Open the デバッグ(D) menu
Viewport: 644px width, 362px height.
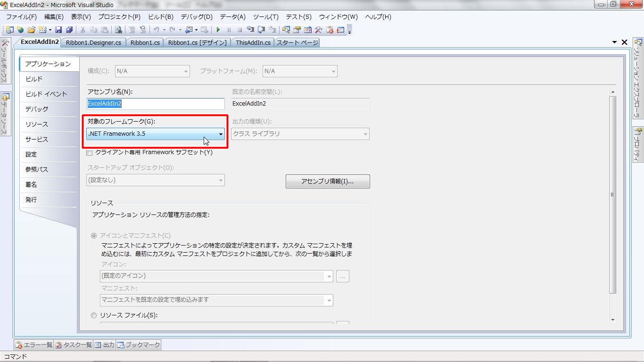[x=197, y=17]
